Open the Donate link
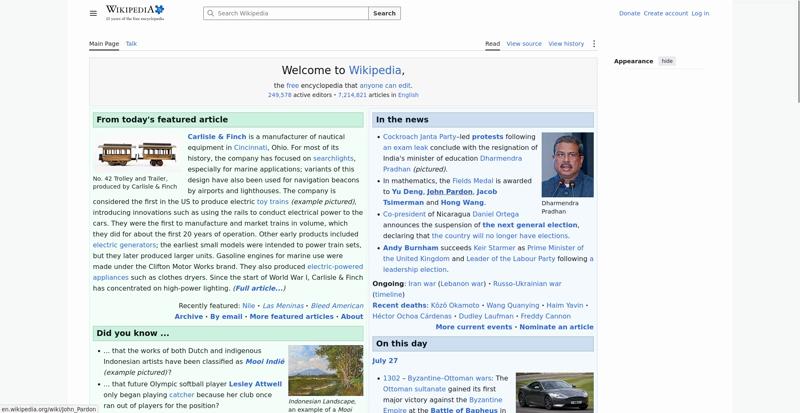This screenshot has height=413, width=800. click(629, 13)
